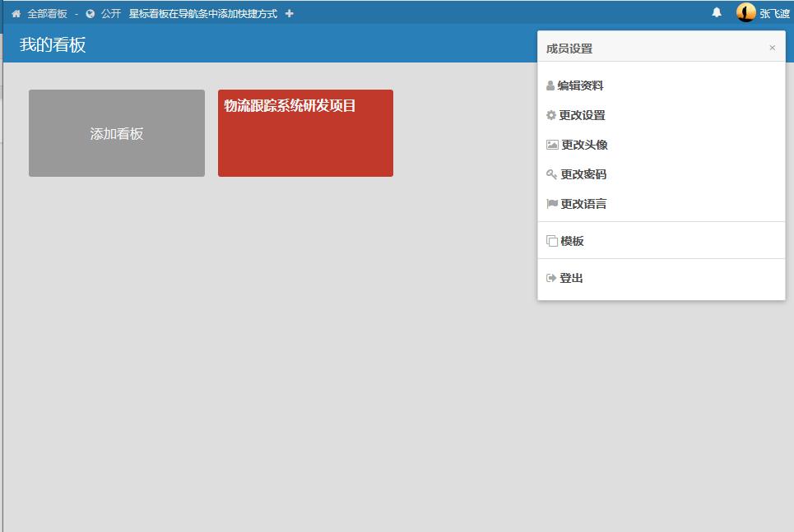
Task: Click the picture icon beside 更改头像
Action: [552, 145]
